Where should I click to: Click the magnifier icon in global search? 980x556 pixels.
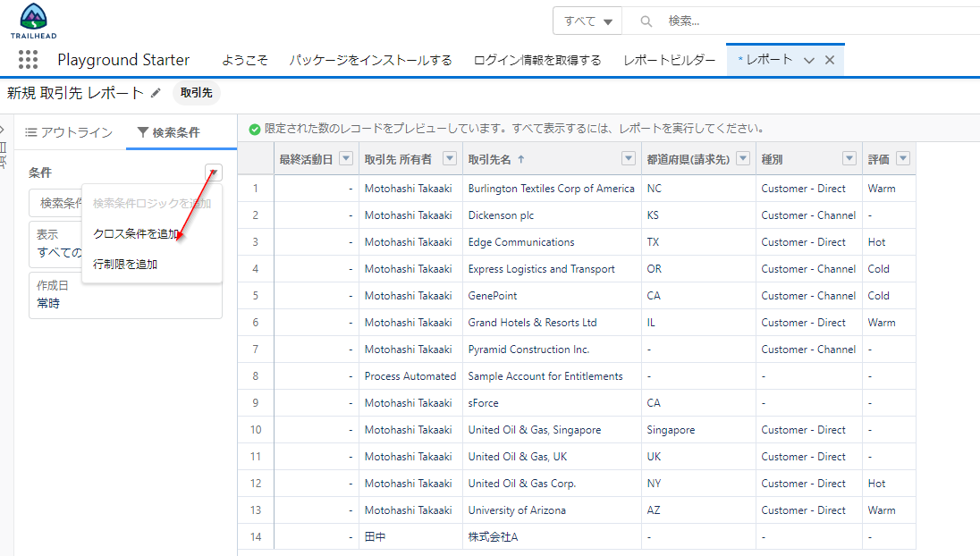click(646, 20)
